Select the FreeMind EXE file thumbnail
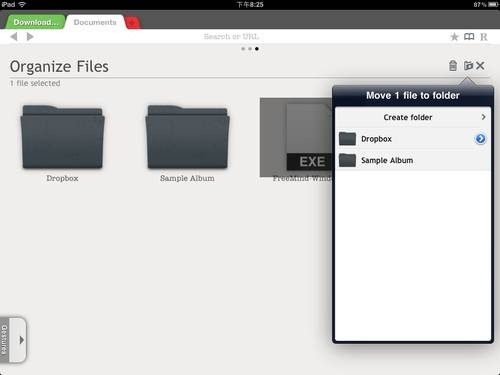The width and height of the screenshot is (500, 375). [x=296, y=137]
